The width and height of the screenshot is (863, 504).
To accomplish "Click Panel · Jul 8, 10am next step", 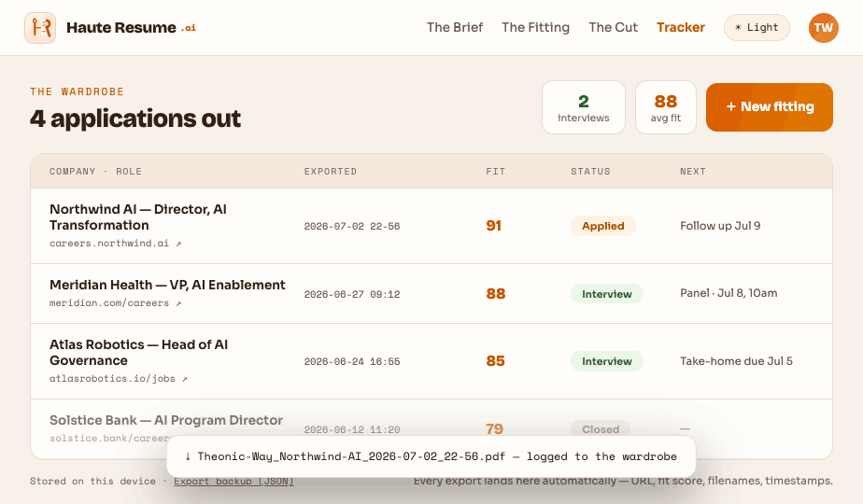I will (x=729, y=293).
